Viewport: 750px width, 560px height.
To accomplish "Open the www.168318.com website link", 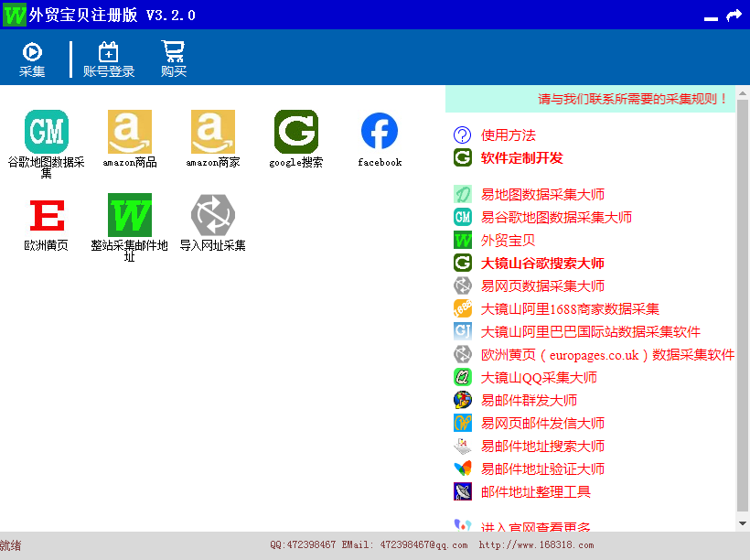I will (x=536, y=545).
